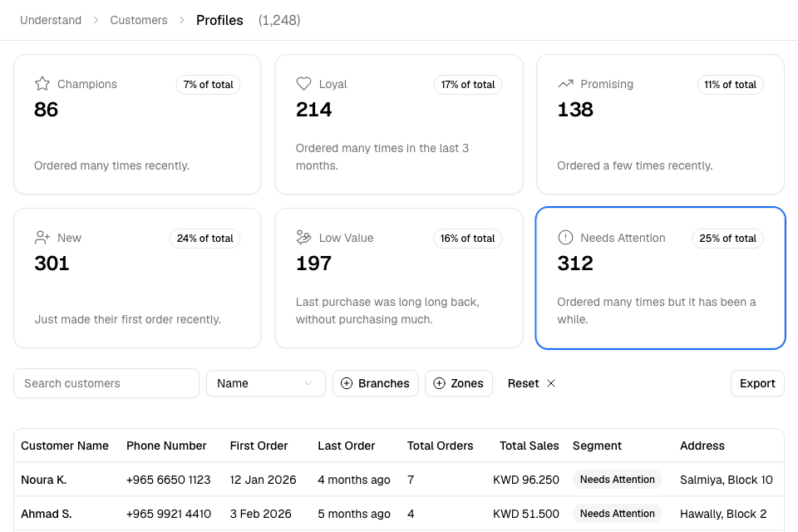Select the Needs Attention segment card

pyautogui.click(x=661, y=278)
